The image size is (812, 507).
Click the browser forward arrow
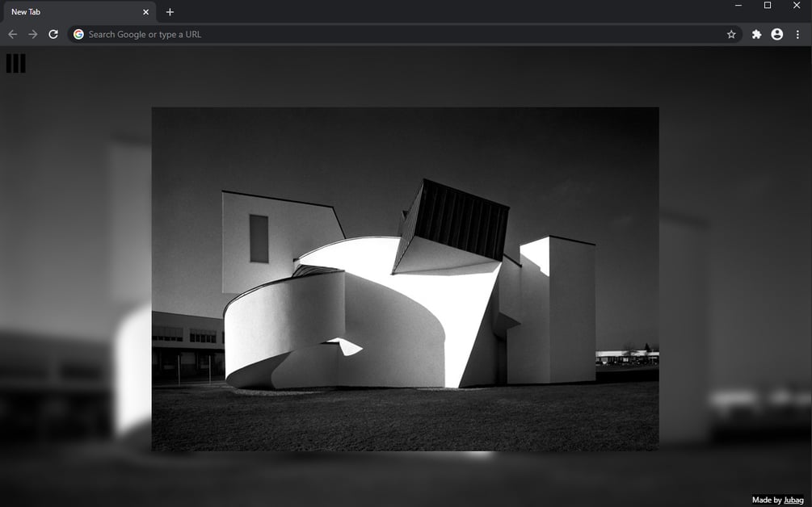pos(32,34)
